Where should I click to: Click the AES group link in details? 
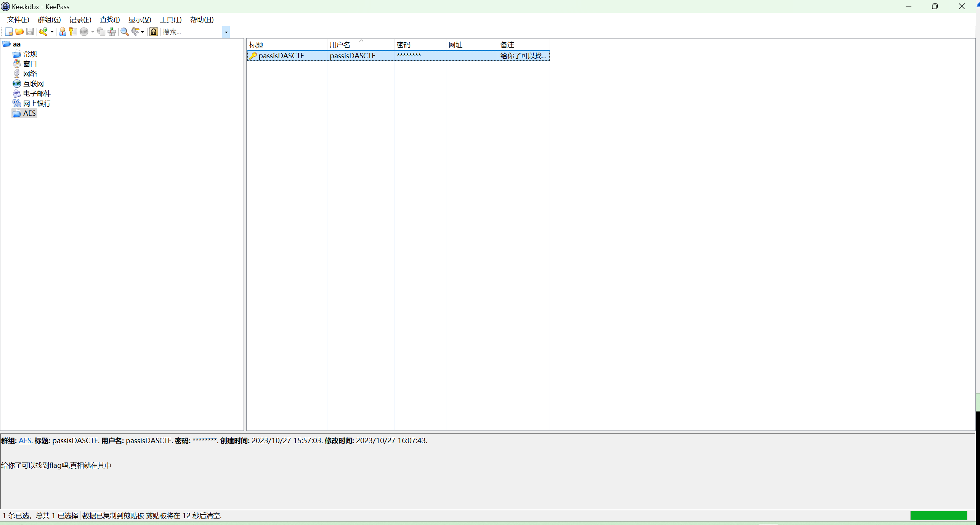pos(25,440)
